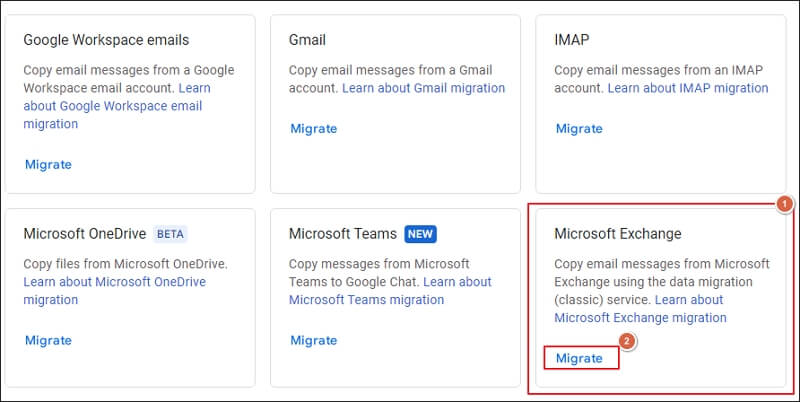Click Migrate under Microsoft Exchange
The height and width of the screenshot is (402, 800).
pos(579,358)
